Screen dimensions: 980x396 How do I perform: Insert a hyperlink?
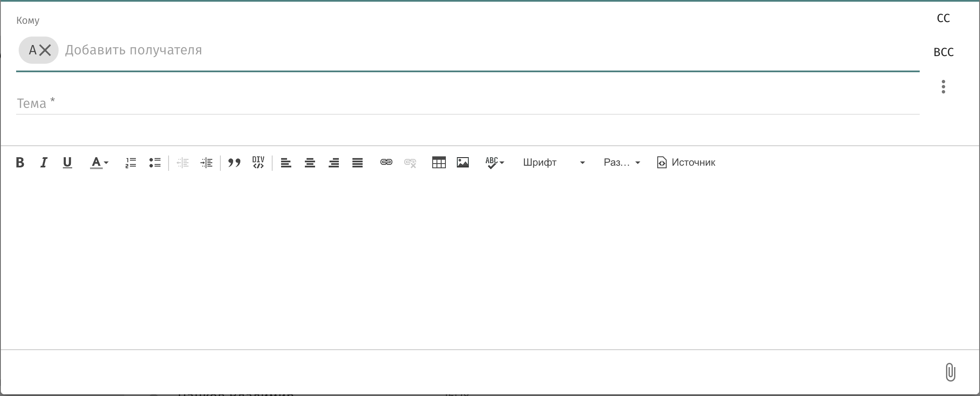(x=386, y=162)
